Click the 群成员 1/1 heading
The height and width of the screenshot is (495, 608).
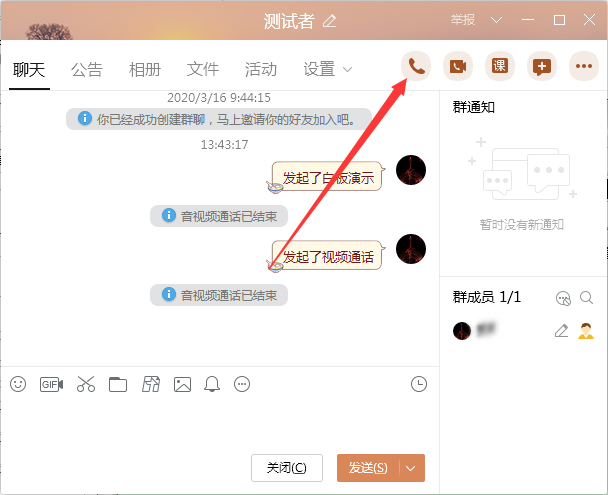click(487, 297)
